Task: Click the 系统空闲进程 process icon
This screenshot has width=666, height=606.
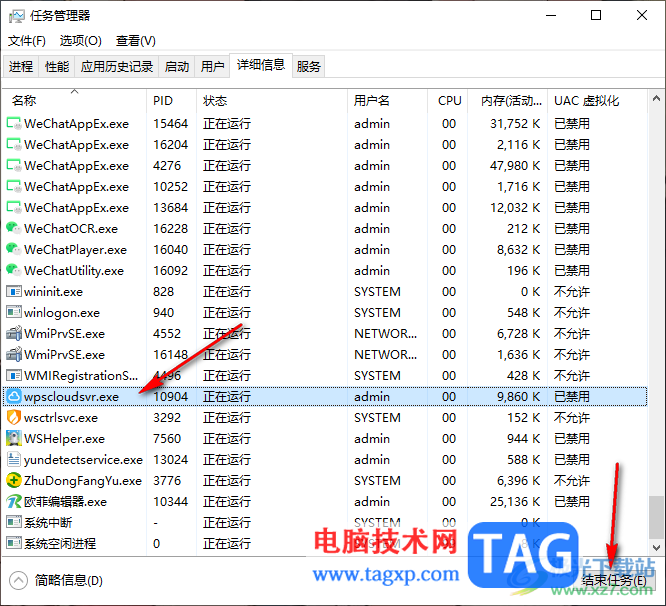Action: coord(14,544)
